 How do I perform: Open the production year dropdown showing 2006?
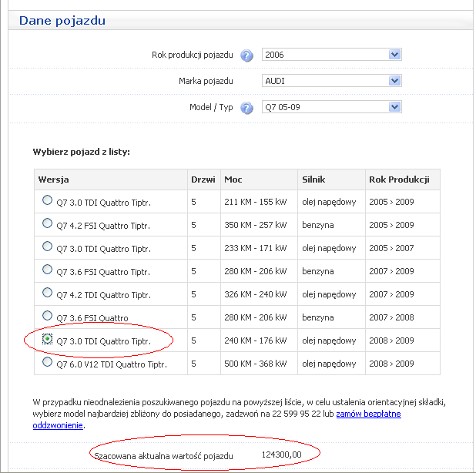pyautogui.click(x=332, y=55)
